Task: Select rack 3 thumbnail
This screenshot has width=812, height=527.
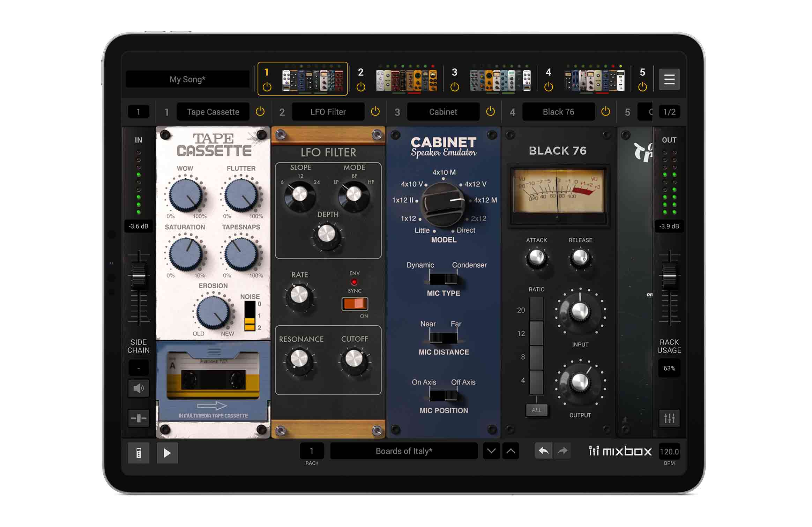Action: pyautogui.click(x=500, y=80)
